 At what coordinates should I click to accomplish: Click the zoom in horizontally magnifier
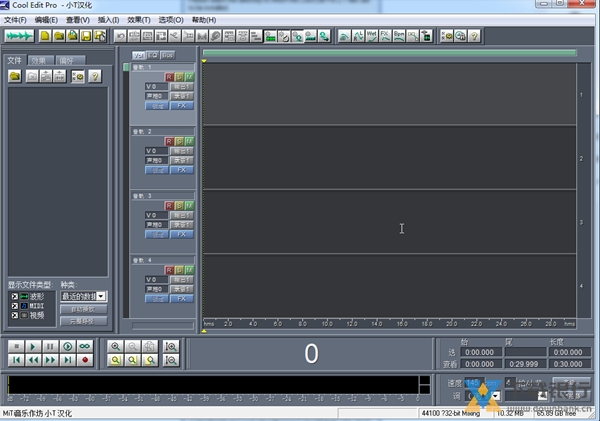click(116, 346)
